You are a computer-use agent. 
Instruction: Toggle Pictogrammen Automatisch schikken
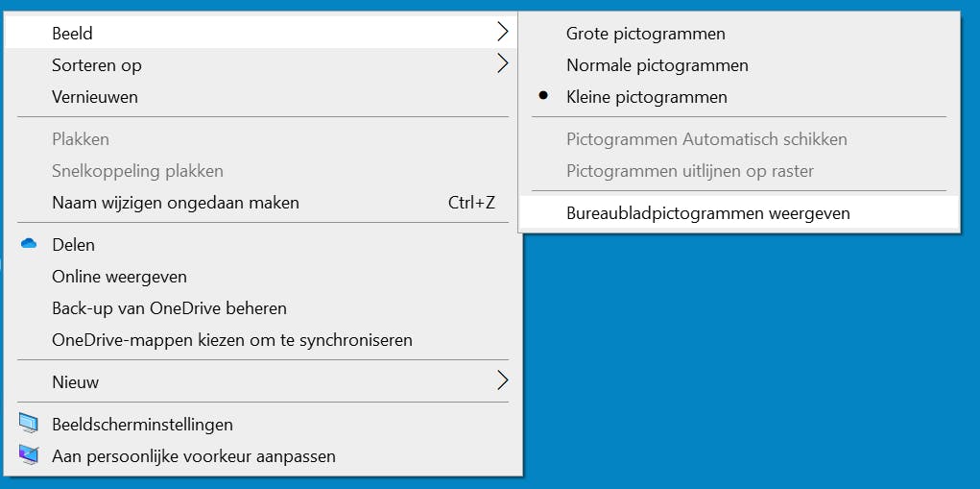(x=706, y=139)
